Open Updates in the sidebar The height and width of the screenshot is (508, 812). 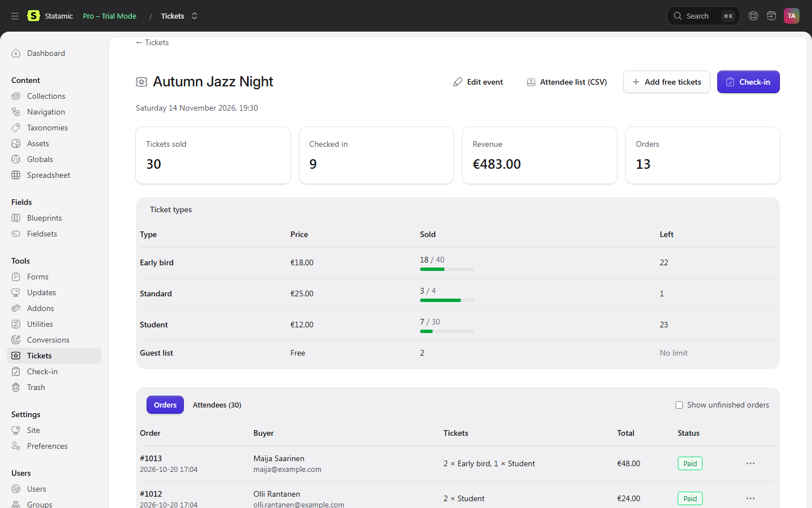(54, 292)
